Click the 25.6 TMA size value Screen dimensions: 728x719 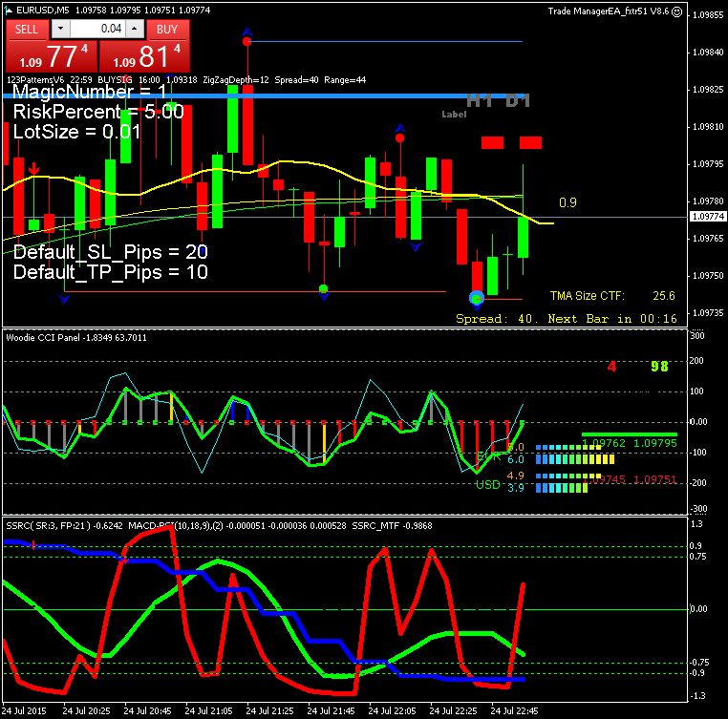click(x=664, y=296)
